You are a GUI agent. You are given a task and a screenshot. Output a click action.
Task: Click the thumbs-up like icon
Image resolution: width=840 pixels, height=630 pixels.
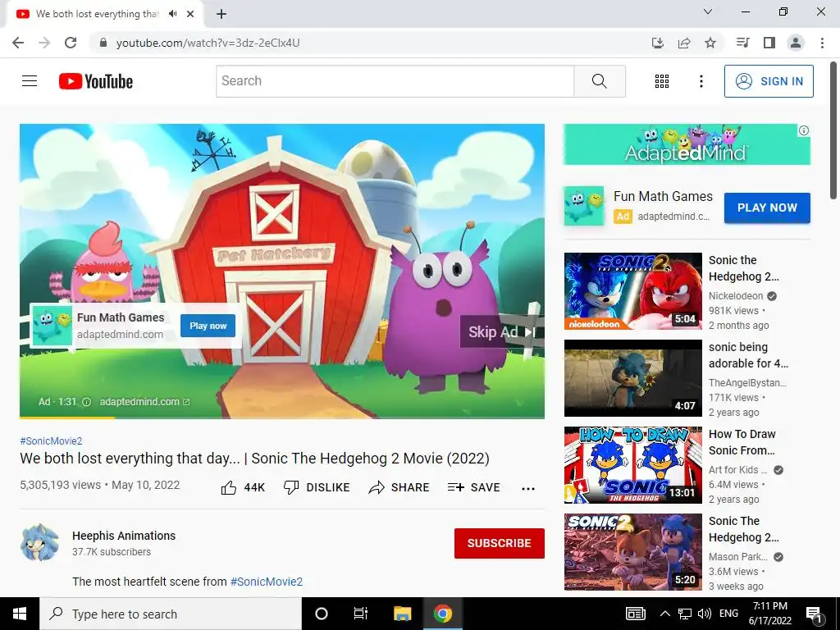click(229, 487)
